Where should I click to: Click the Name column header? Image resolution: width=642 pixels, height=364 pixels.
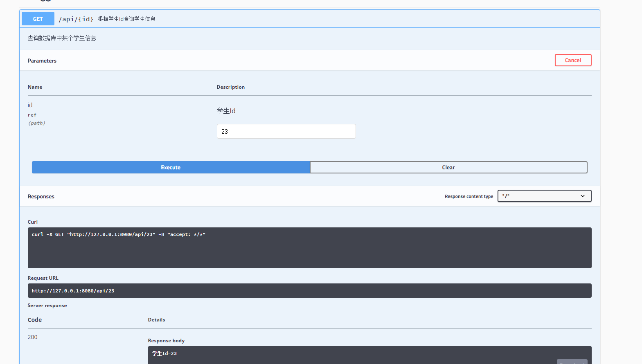pos(35,87)
